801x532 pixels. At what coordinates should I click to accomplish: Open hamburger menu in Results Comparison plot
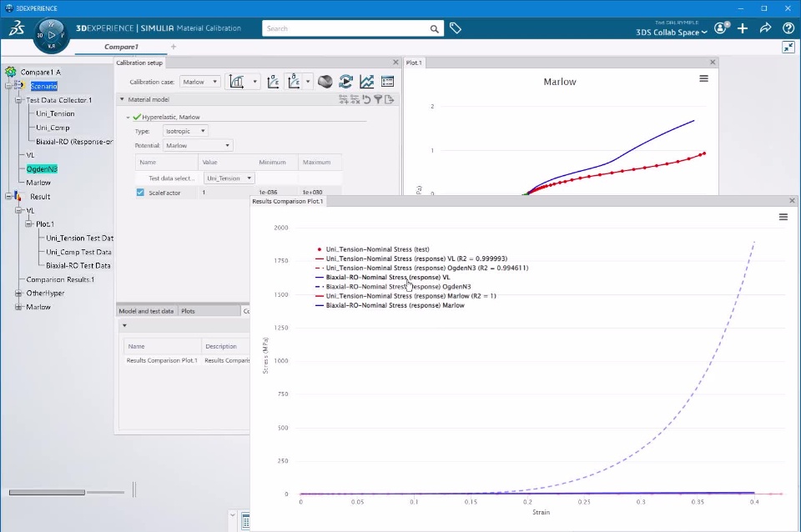tap(783, 217)
